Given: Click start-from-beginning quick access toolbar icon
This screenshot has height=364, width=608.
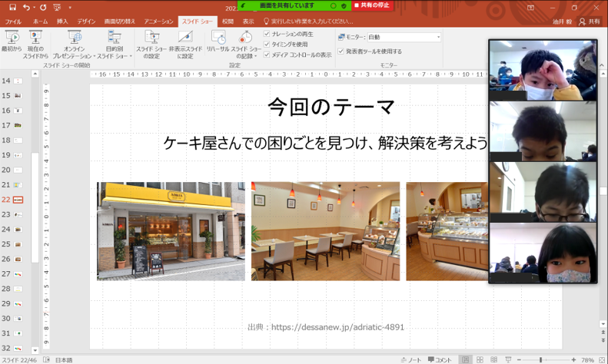Looking at the screenshot, I should [x=58, y=7].
